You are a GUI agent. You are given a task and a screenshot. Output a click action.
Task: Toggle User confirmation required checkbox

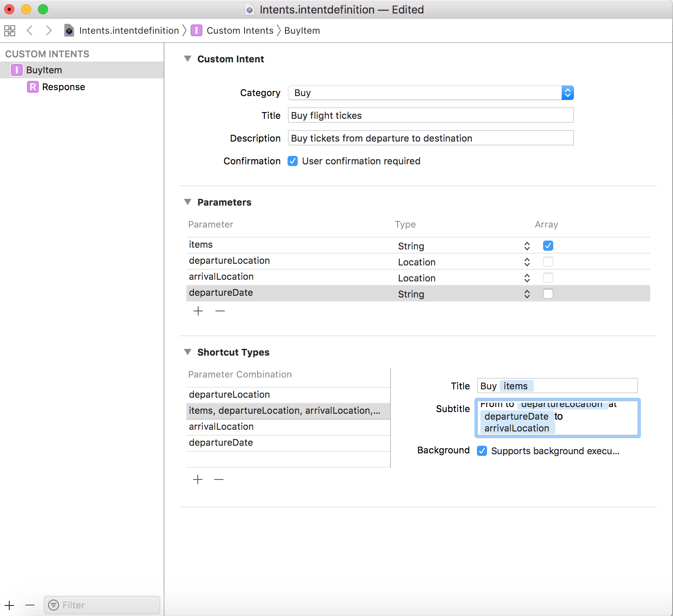(x=293, y=161)
